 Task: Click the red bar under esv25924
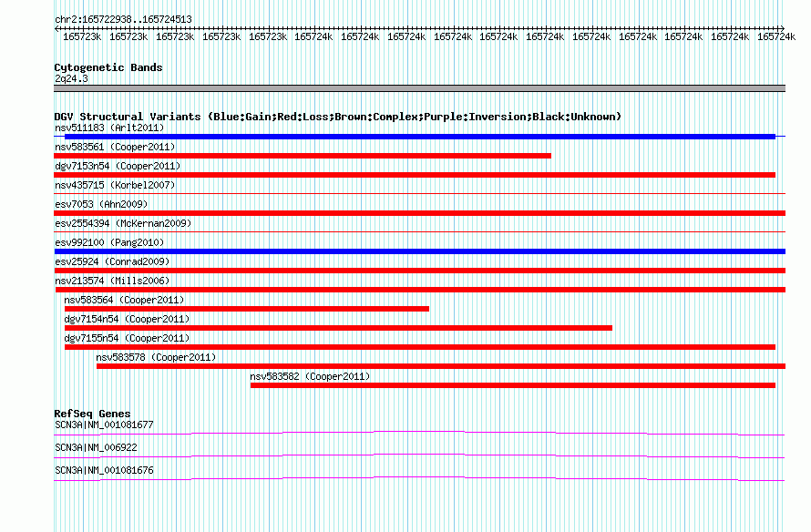[x=419, y=271]
